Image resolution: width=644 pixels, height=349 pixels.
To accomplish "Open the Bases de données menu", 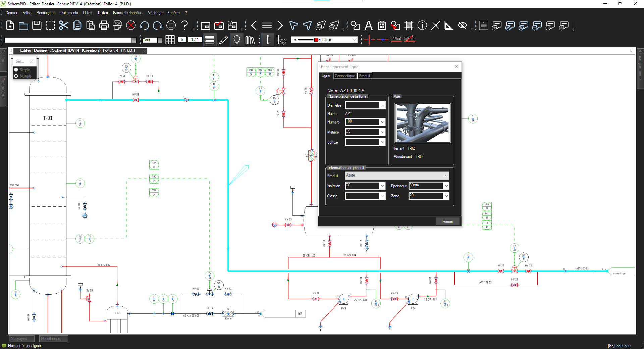I will tap(127, 13).
